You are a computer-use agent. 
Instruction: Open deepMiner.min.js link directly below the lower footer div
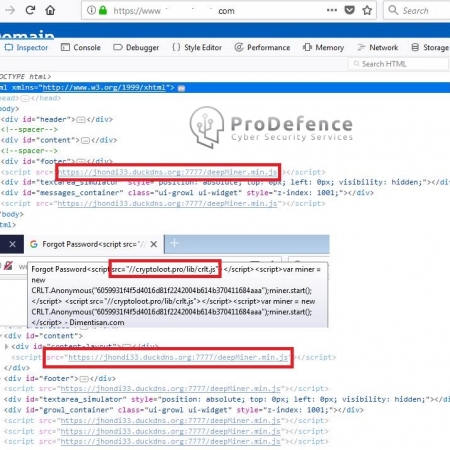pos(170,389)
